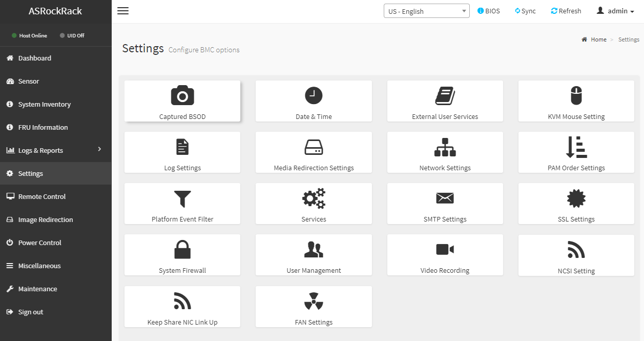Open System Firewall padlock icon
This screenshot has width=644, height=341.
point(182,250)
